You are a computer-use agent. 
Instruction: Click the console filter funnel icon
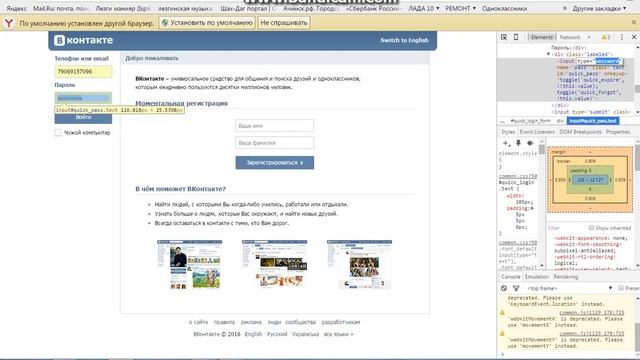[516, 288]
